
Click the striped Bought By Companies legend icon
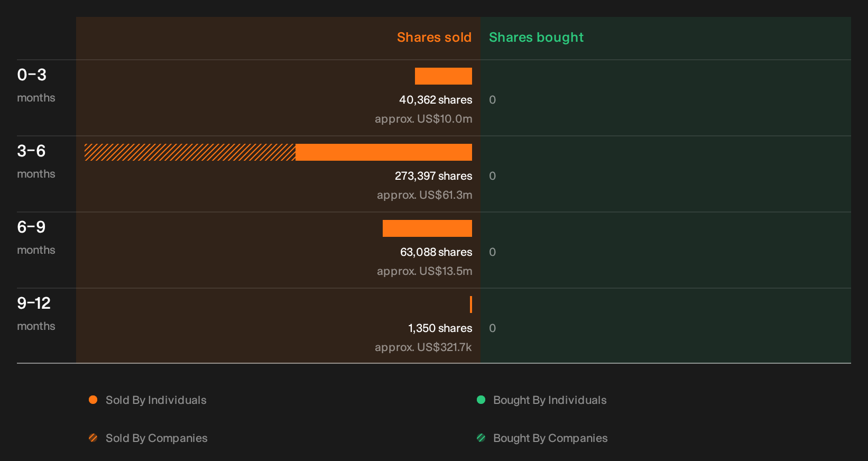pyautogui.click(x=481, y=438)
